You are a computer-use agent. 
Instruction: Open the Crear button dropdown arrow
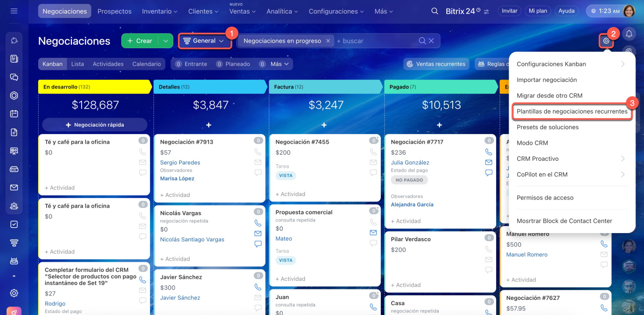click(x=166, y=41)
